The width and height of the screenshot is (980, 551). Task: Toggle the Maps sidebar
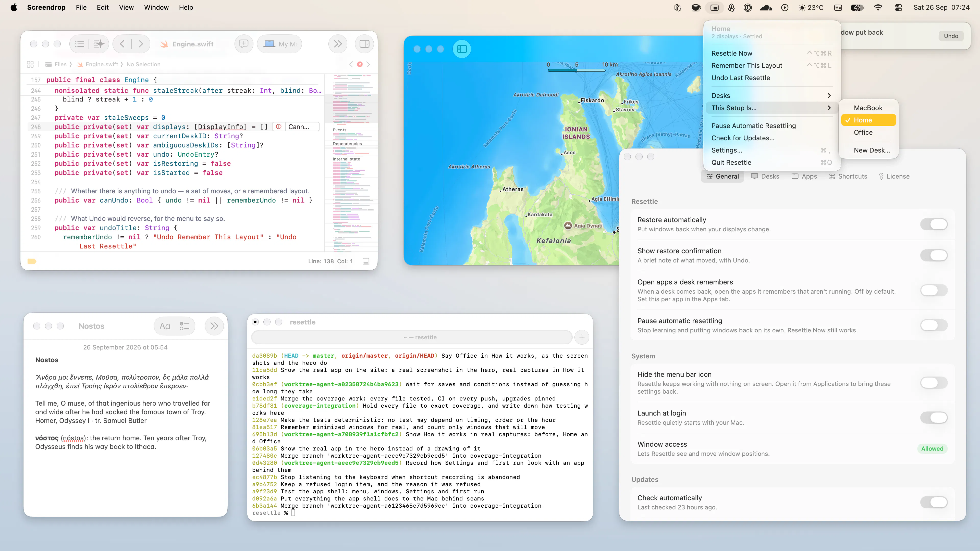(x=462, y=49)
